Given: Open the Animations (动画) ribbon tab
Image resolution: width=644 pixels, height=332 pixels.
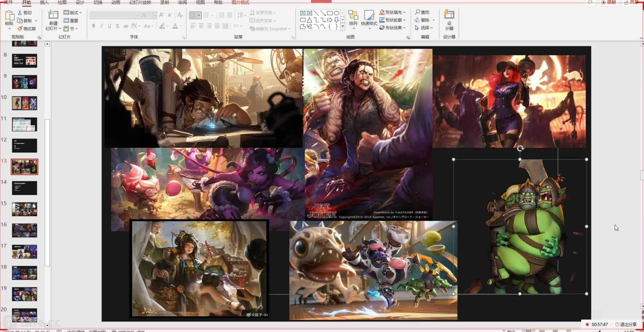Looking at the screenshot, I should click(x=116, y=2).
